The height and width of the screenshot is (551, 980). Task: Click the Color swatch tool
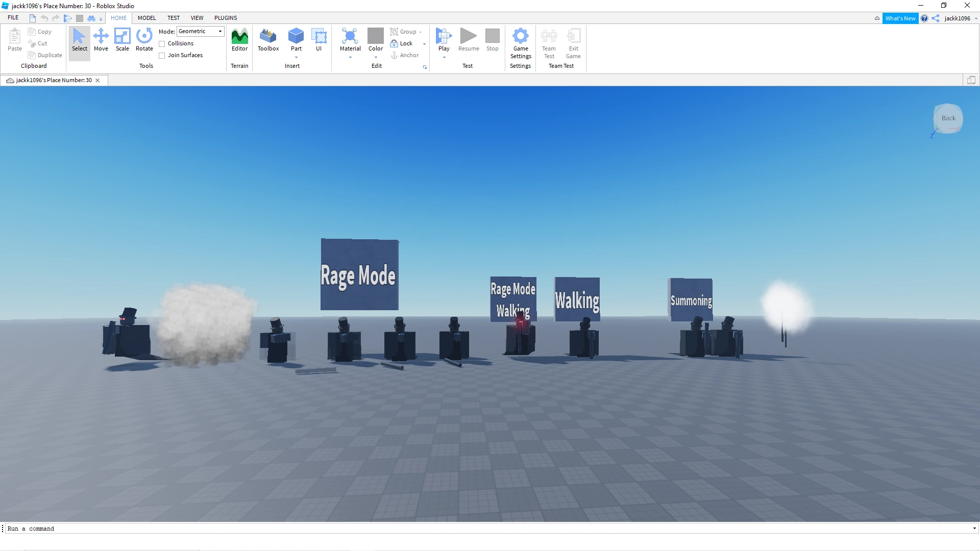376,37
